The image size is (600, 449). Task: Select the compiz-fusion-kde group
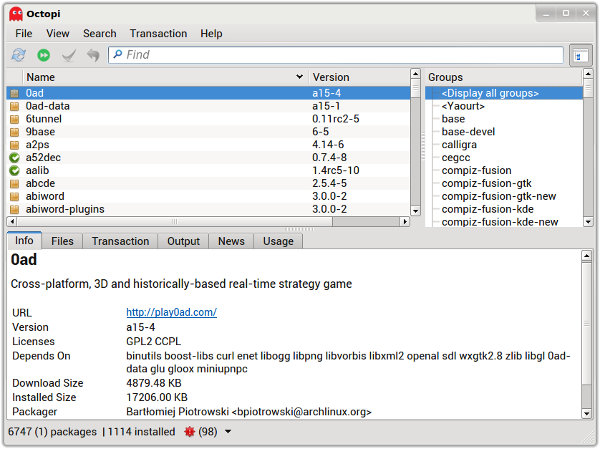(487, 209)
